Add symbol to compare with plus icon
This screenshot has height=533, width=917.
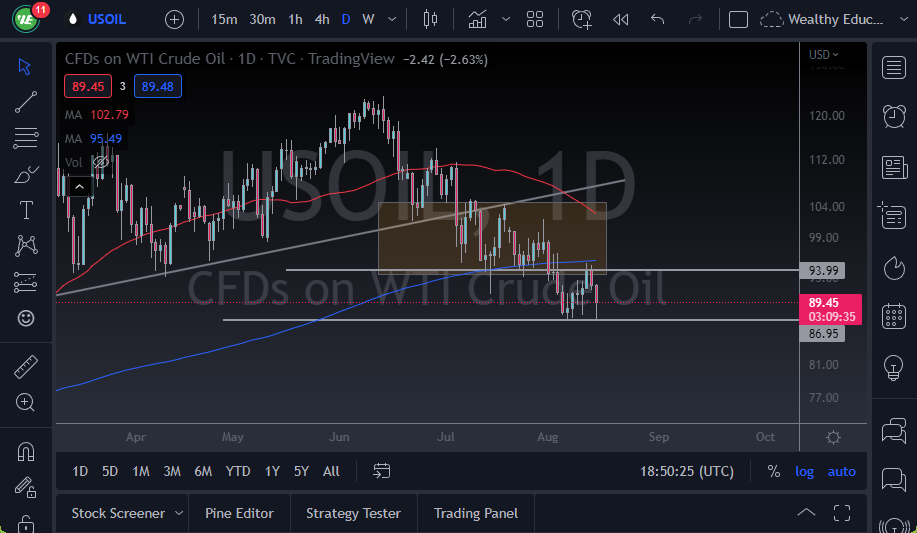point(174,19)
